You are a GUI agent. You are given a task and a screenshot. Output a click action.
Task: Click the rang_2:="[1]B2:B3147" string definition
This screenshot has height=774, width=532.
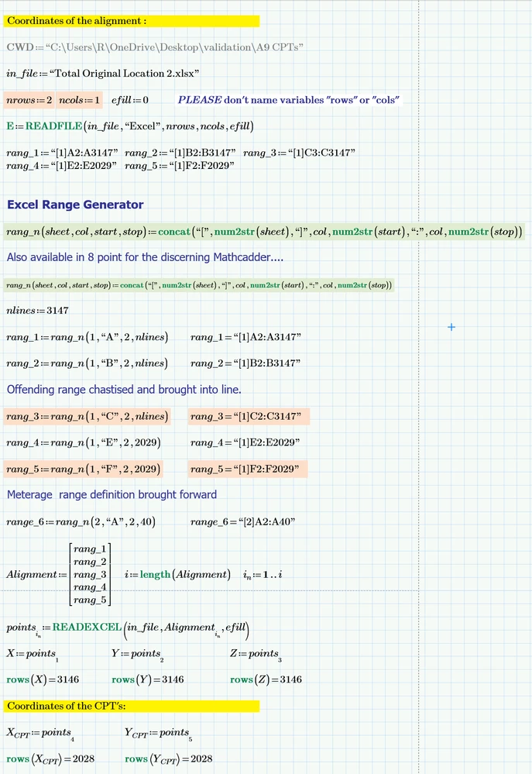[x=180, y=153]
